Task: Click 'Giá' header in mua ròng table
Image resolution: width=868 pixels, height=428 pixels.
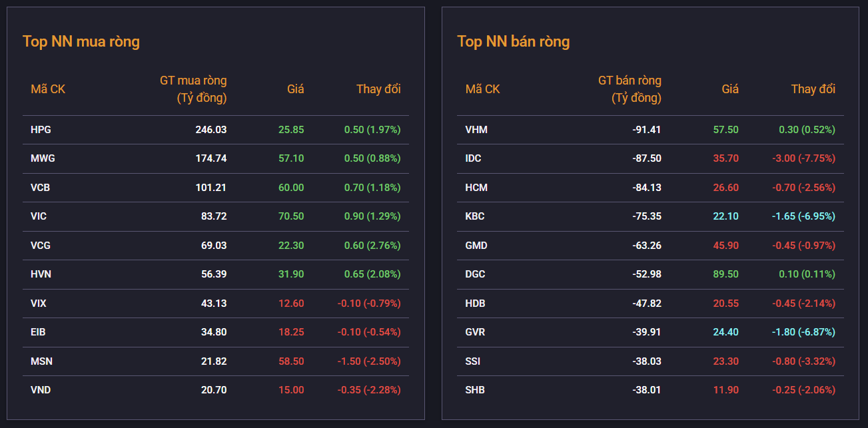Action: coord(296,89)
